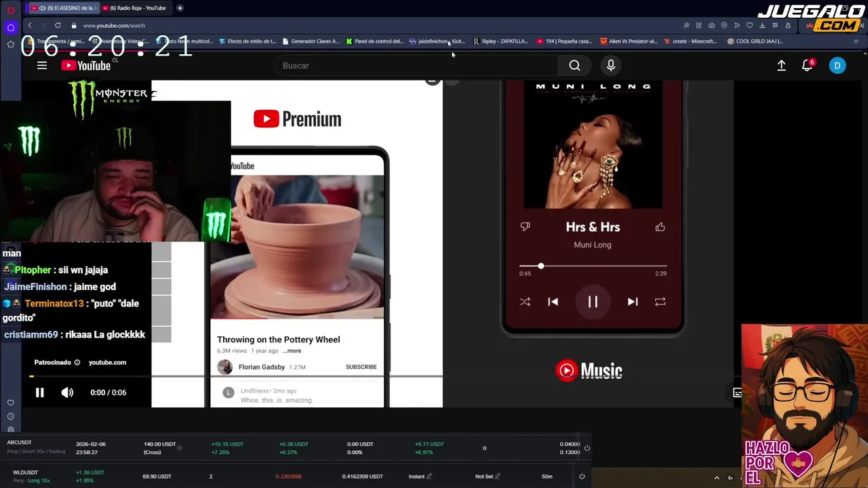The height and width of the screenshot is (488, 868).
Task: Open the pinboard edit icon in address bar
Action: tap(698, 25)
